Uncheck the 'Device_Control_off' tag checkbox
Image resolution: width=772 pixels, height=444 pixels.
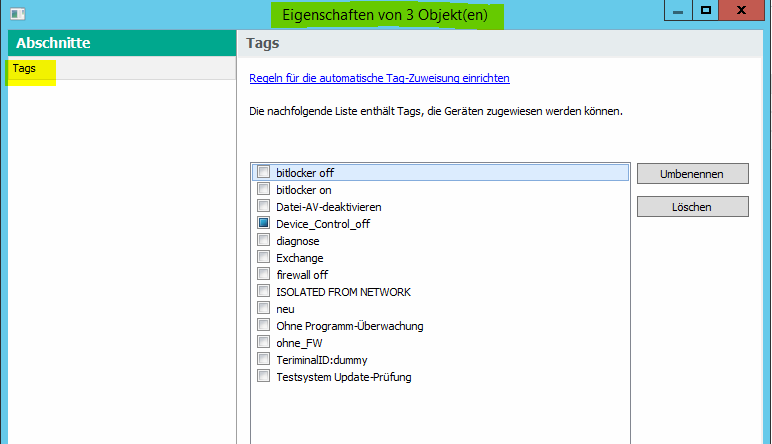(x=264, y=224)
